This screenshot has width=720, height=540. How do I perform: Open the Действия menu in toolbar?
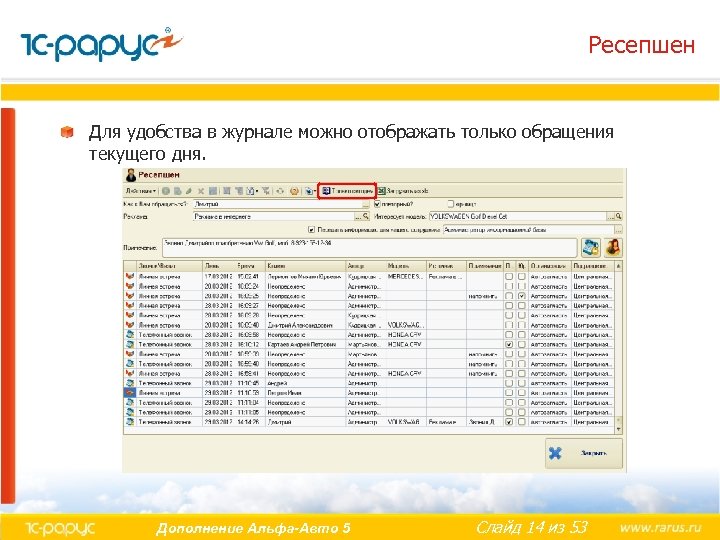(141, 191)
